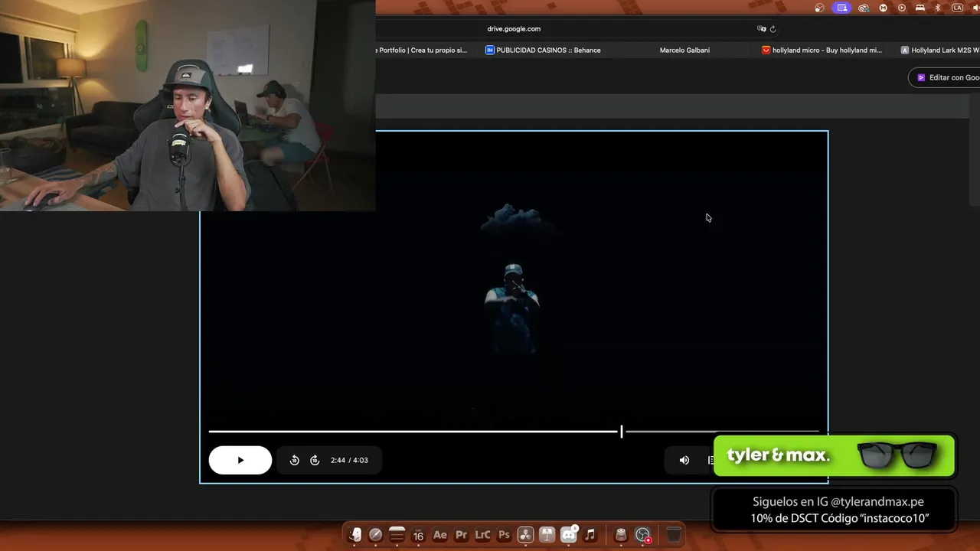Image resolution: width=980 pixels, height=551 pixels.
Task: Open the PUBLICIDAD CASINOS :: Behance bookmark
Action: point(543,51)
